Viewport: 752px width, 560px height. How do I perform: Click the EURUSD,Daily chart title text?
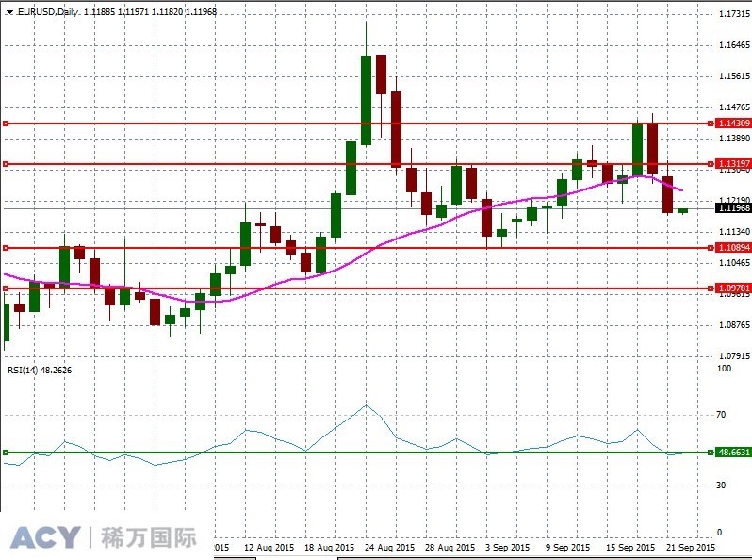[x=47, y=12]
